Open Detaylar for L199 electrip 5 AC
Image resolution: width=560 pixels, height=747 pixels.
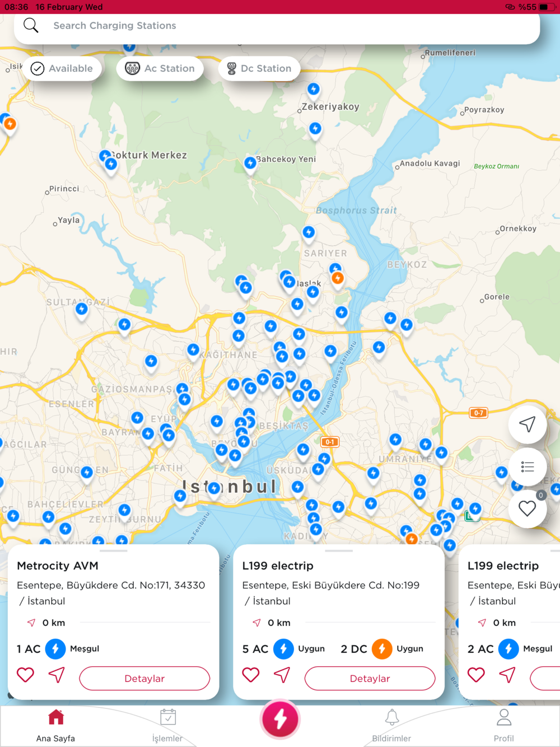370,678
